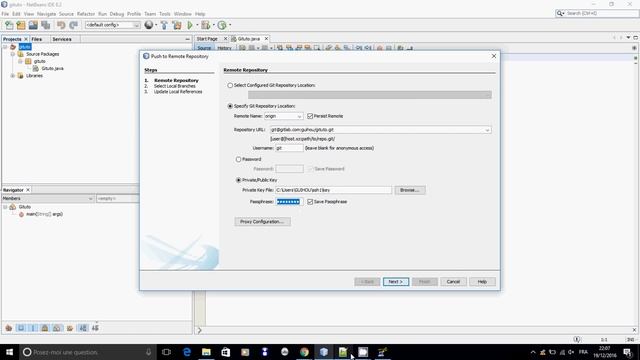
Task: Click Sort by Name in Navigator
Action: click(x=83, y=328)
